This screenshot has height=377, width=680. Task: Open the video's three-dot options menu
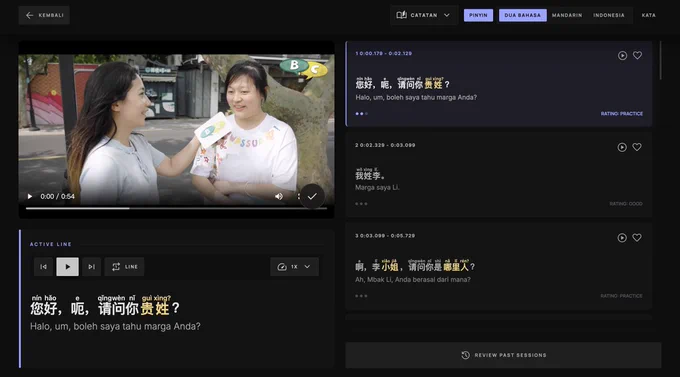click(298, 197)
